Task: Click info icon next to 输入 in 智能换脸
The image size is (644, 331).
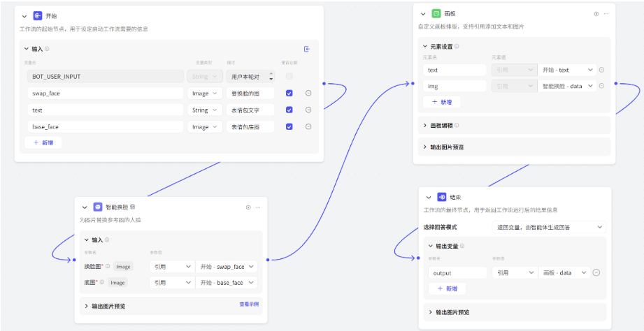Action: 107,240
